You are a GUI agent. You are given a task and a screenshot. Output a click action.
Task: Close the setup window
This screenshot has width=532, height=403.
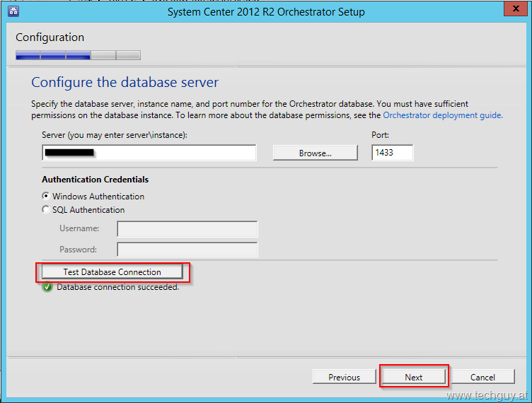point(515,8)
